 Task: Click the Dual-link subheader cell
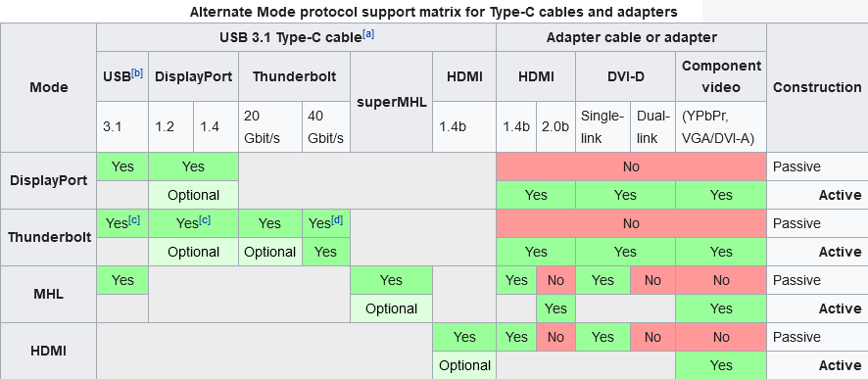pos(652,126)
